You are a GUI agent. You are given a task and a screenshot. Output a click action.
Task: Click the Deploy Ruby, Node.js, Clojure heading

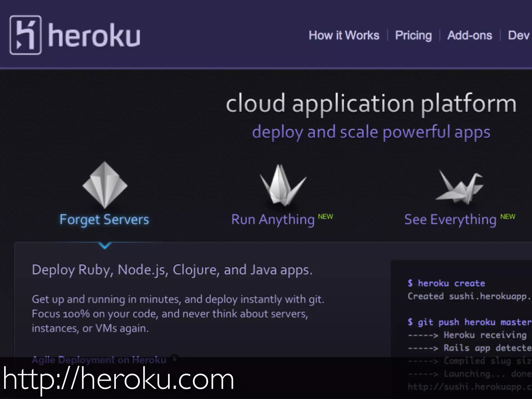click(x=172, y=270)
